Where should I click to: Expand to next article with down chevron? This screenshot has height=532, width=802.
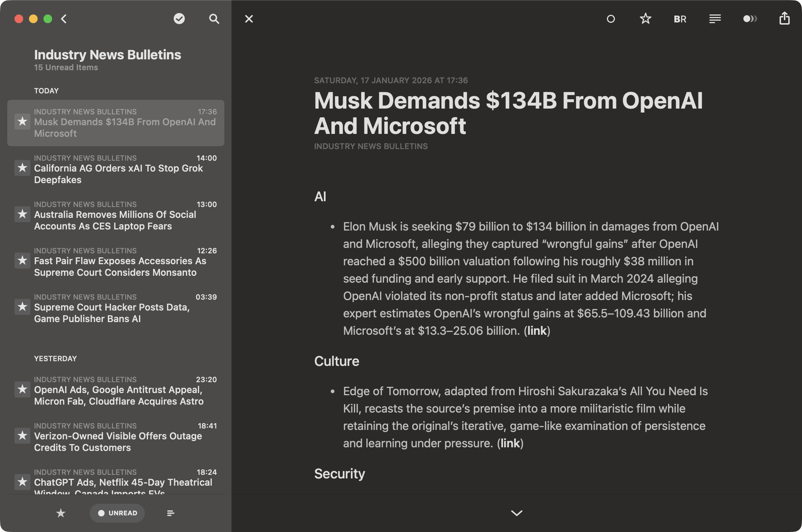pyautogui.click(x=516, y=513)
